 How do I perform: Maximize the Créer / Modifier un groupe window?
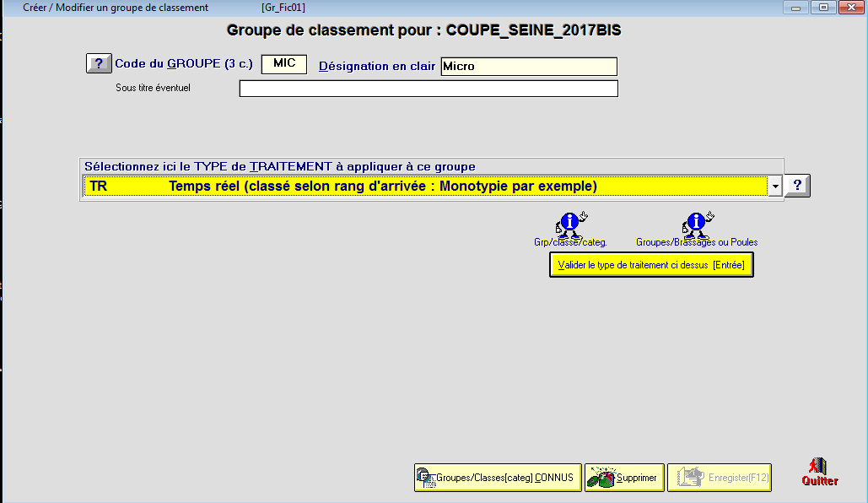pos(823,8)
